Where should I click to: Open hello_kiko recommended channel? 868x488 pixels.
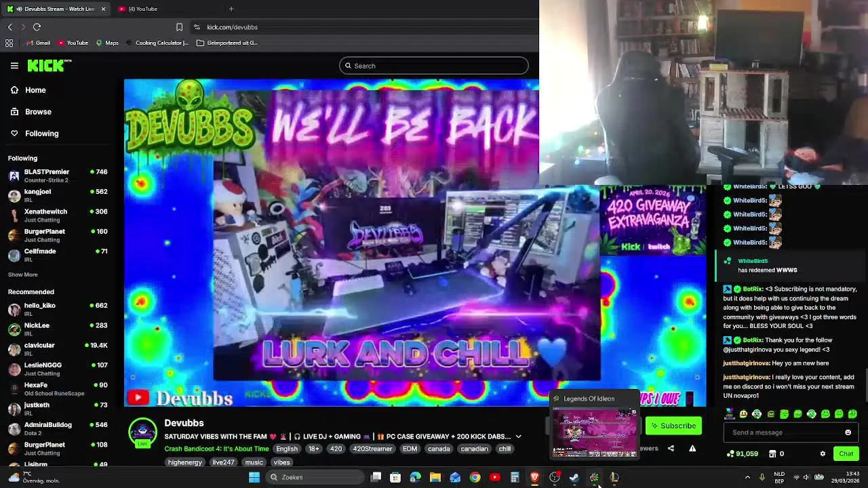click(x=59, y=309)
